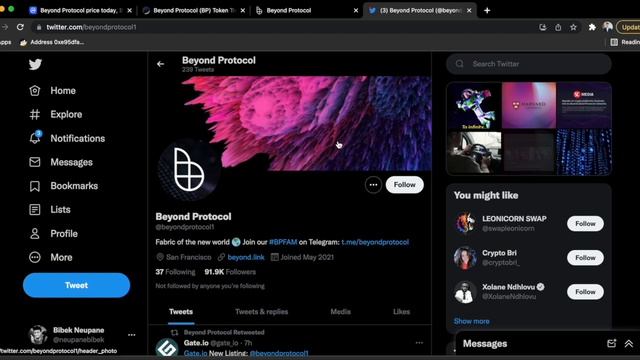This screenshot has width=640, height=360.
Task: Open the browser extensions puzzle icon
Action: click(x=592, y=27)
